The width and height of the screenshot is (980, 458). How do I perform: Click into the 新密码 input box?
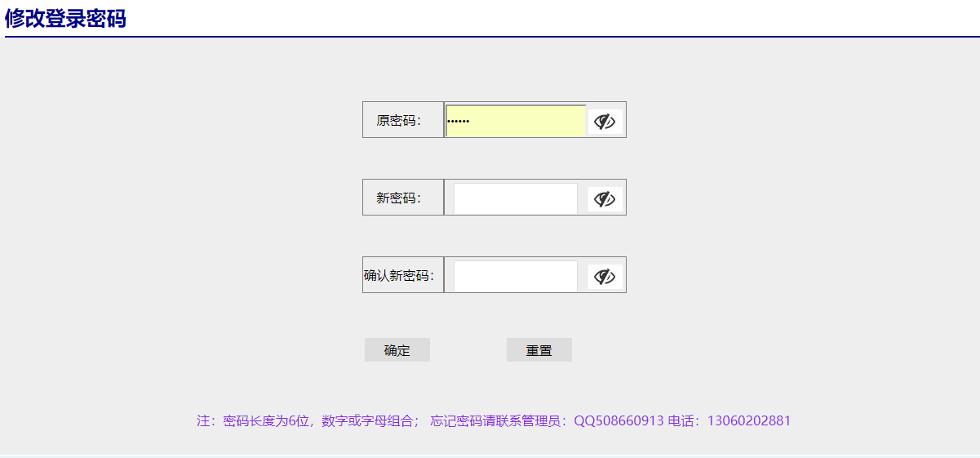[x=515, y=198]
